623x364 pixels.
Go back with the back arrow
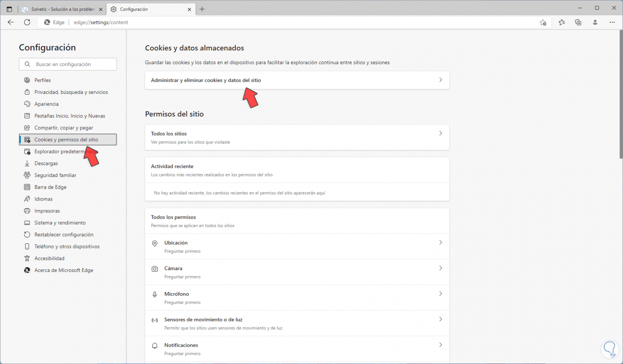11,22
